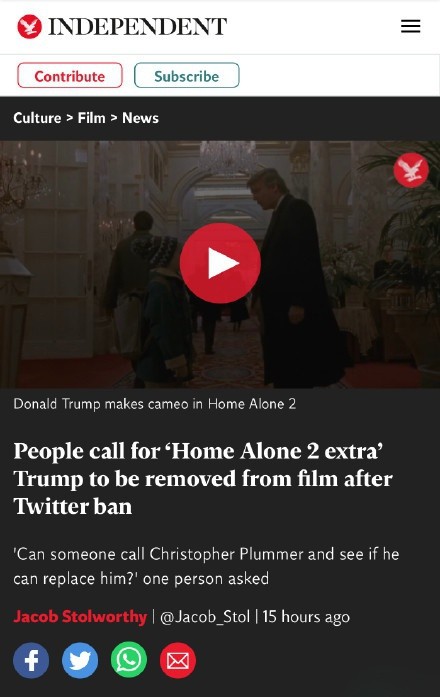Screen dimensions: 440x697
Task: Open the @Jacob_Stol Twitter handle
Action: pos(205,617)
